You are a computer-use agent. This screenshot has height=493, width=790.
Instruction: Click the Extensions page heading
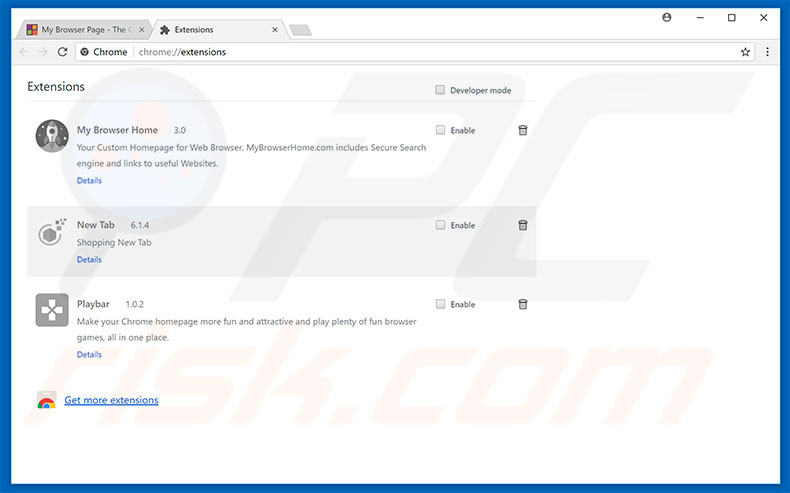56,87
